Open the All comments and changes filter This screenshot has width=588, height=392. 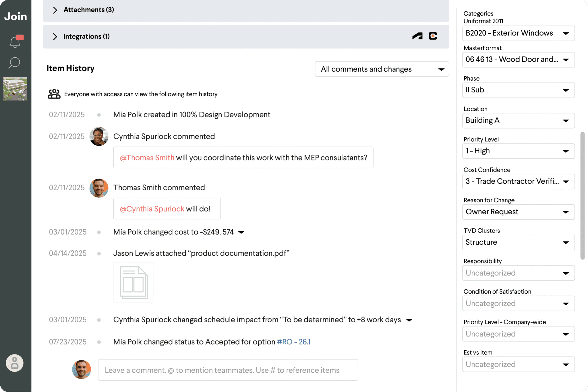pyautogui.click(x=382, y=69)
